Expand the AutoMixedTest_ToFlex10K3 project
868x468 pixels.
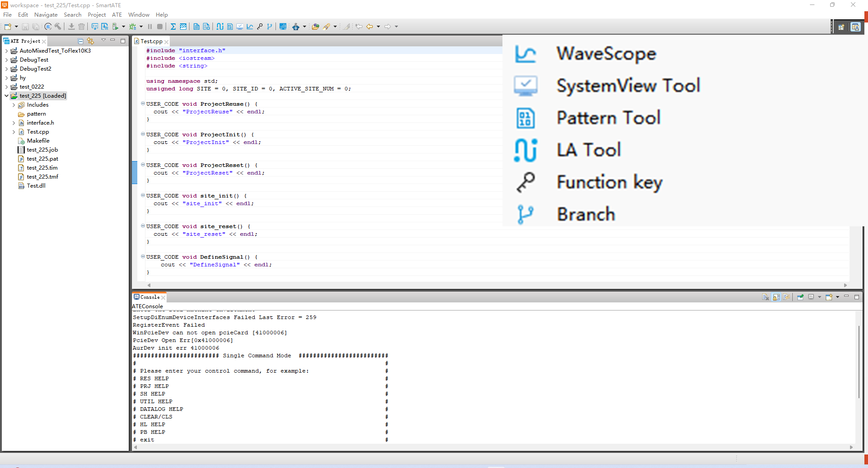point(6,51)
